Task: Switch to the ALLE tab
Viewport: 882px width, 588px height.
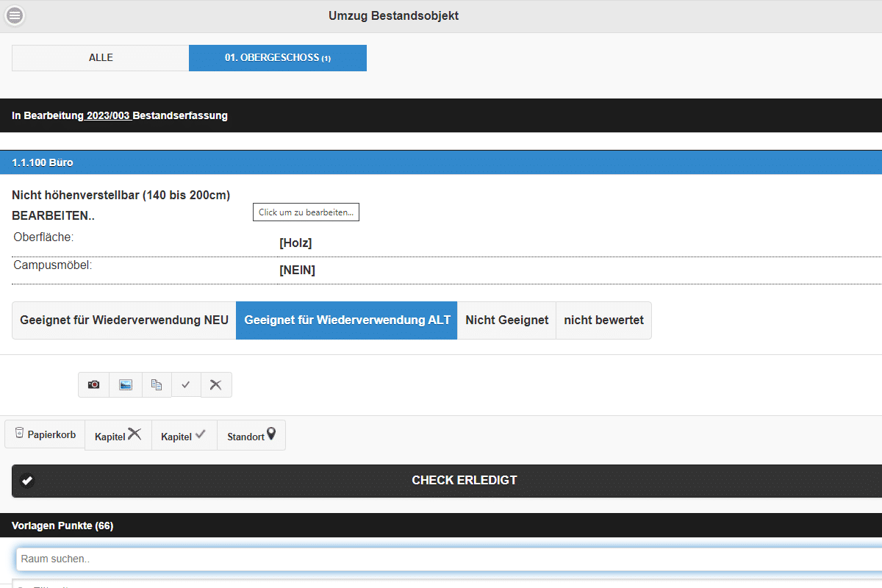Action: pos(101,58)
